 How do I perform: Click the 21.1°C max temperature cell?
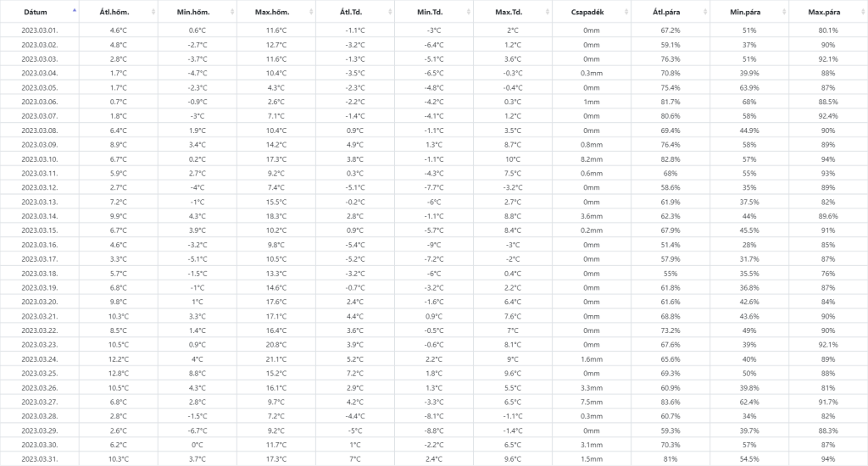click(x=275, y=358)
